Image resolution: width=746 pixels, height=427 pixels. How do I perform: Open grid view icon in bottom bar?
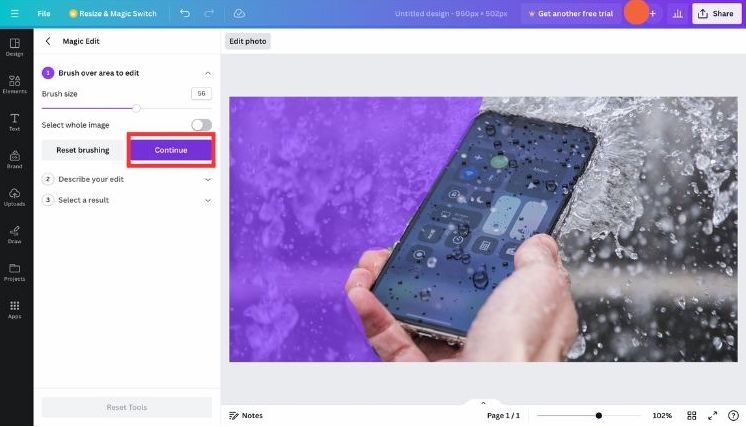tap(692, 416)
